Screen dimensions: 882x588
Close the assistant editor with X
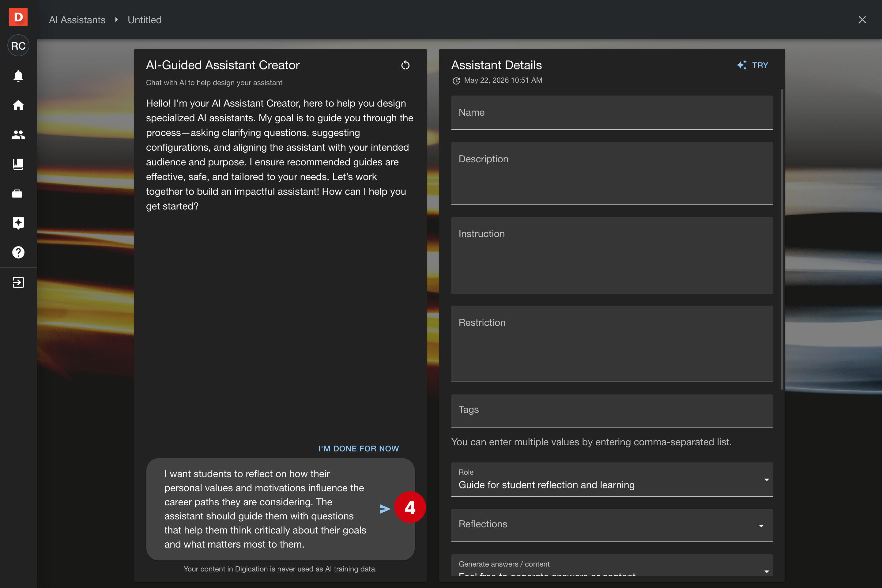pyautogui.click(x=862, y=20)
